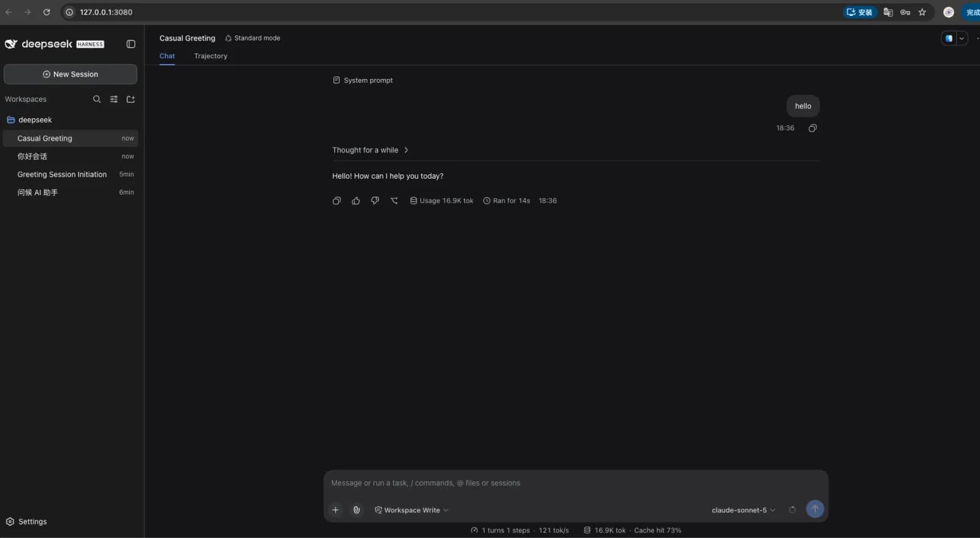Thumbs down the assistant response
980x538 pixels.
point(375,201)
